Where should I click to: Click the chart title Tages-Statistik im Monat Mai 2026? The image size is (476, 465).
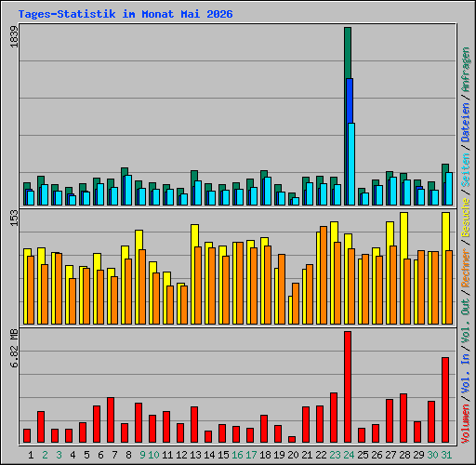[126, 14]
